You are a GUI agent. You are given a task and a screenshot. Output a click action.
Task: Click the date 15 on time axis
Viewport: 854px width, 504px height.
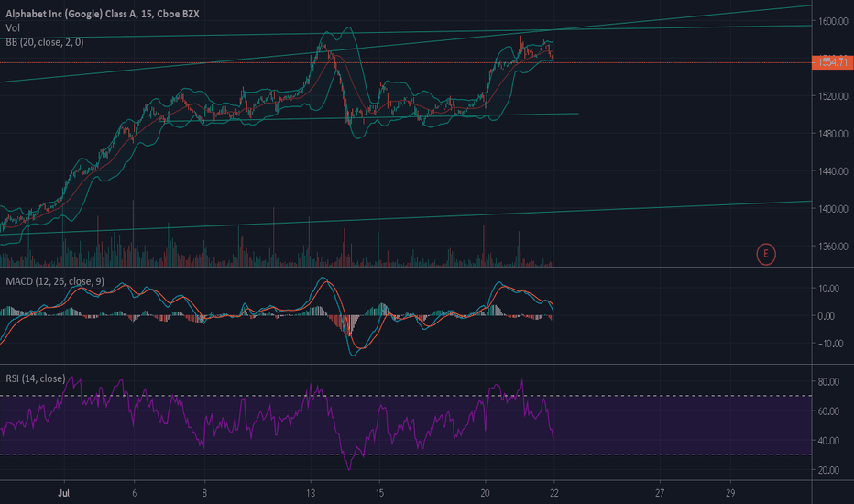tap(379, 493)
